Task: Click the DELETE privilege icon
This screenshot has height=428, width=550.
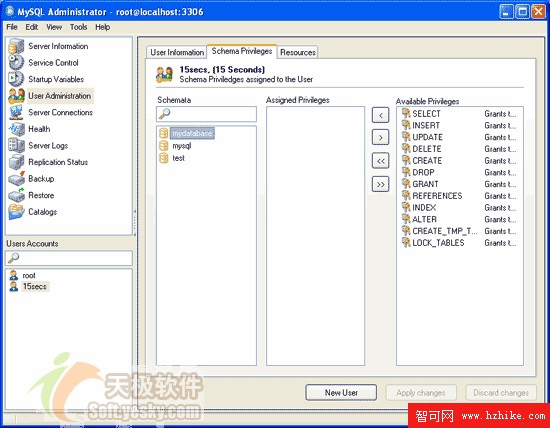Action: (x=406, y=148)
